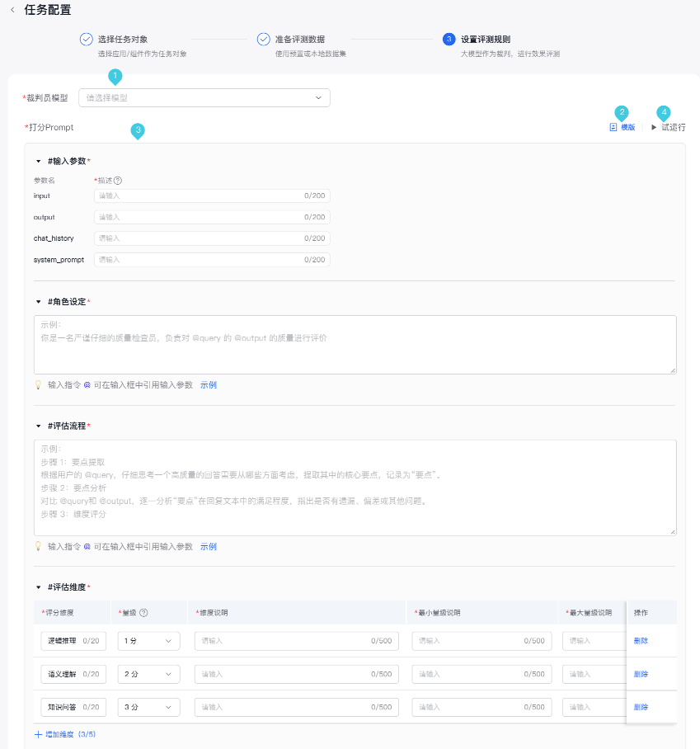Focus 维度说明 field in 语义理解 row
This screenshot has width=700, height=749.
[x=297, y=674]
